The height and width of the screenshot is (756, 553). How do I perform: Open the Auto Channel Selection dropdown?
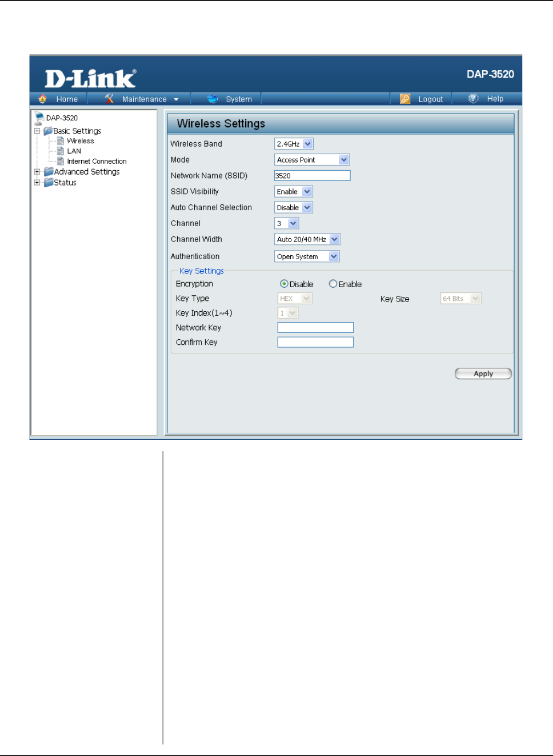(x=293, y=208)
